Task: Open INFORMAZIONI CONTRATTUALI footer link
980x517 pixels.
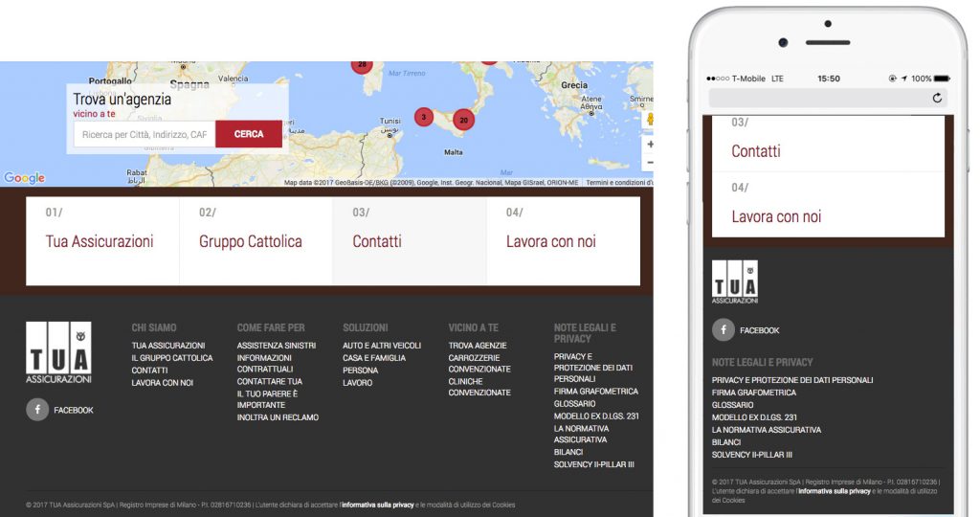Action: coord(265,364)
